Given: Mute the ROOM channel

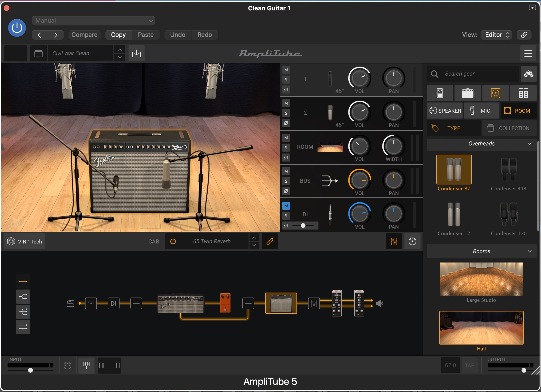Looking at the screenshot, I should click(286, 138).
